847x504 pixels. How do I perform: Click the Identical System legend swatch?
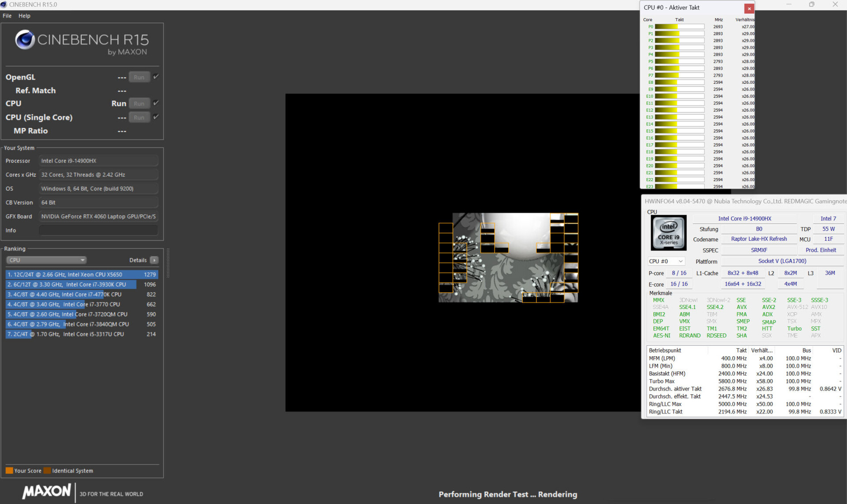[x=47, y=470]
